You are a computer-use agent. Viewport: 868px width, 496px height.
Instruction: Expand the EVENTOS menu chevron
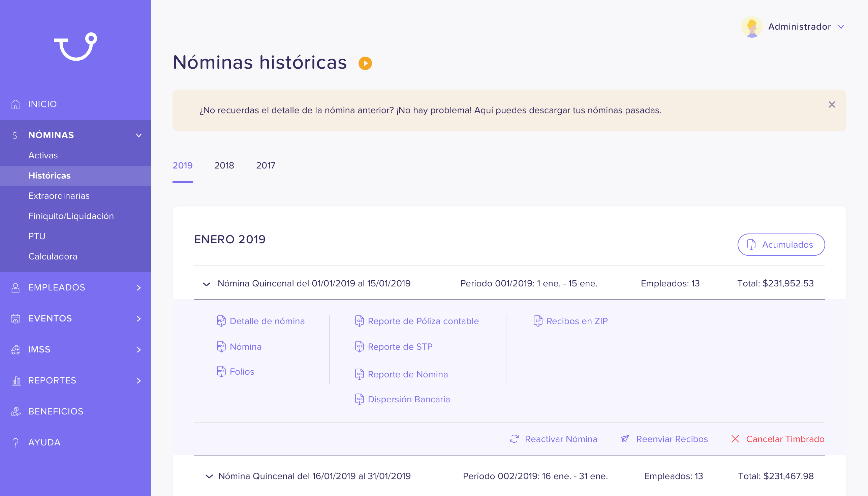(x=138, y=318)
